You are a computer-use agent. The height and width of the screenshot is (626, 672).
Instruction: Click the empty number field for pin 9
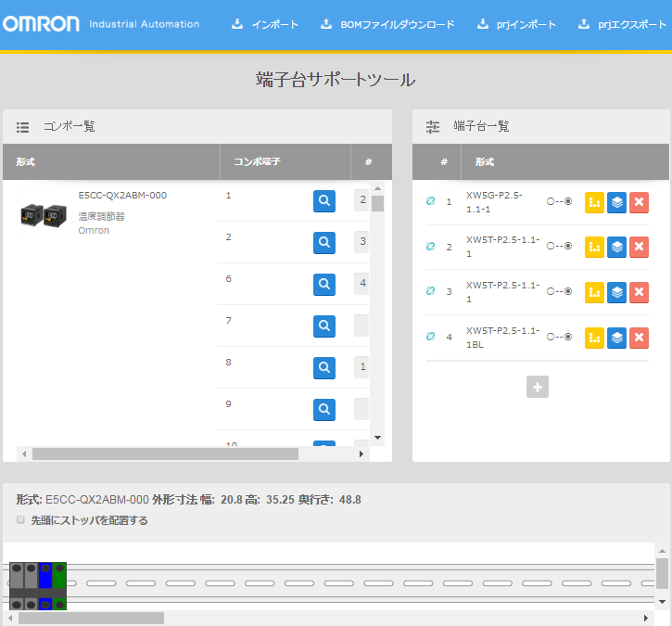pos(361,409)
